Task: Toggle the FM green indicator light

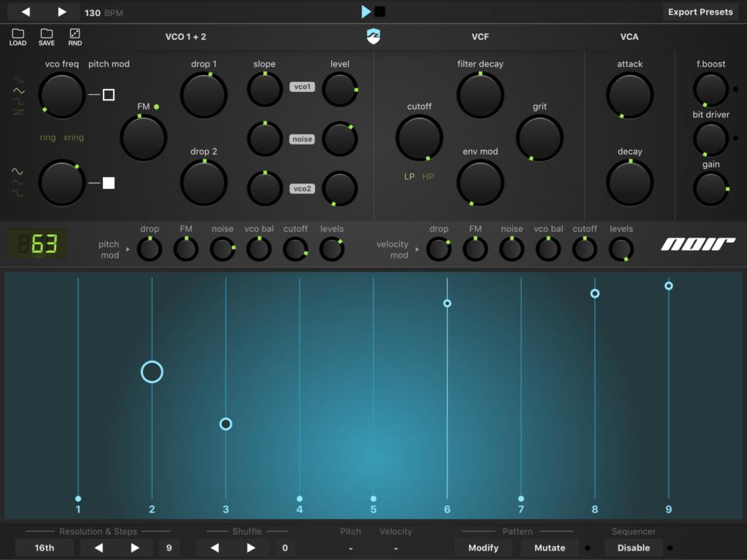Action: click(156, 106)
